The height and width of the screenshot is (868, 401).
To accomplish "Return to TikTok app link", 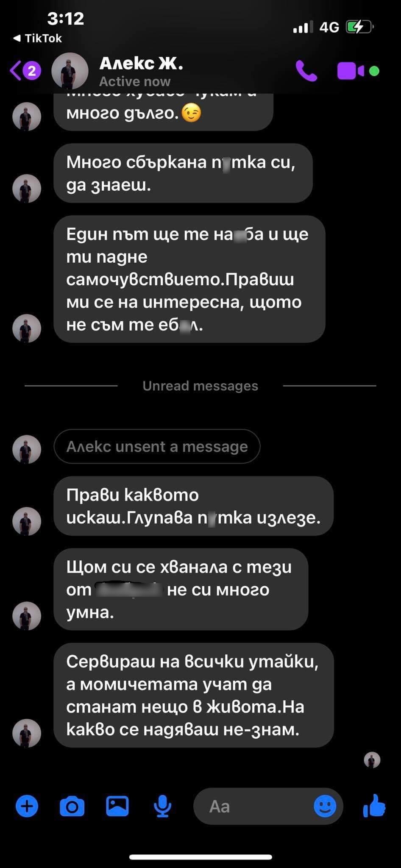I will [x=38, y=38].
